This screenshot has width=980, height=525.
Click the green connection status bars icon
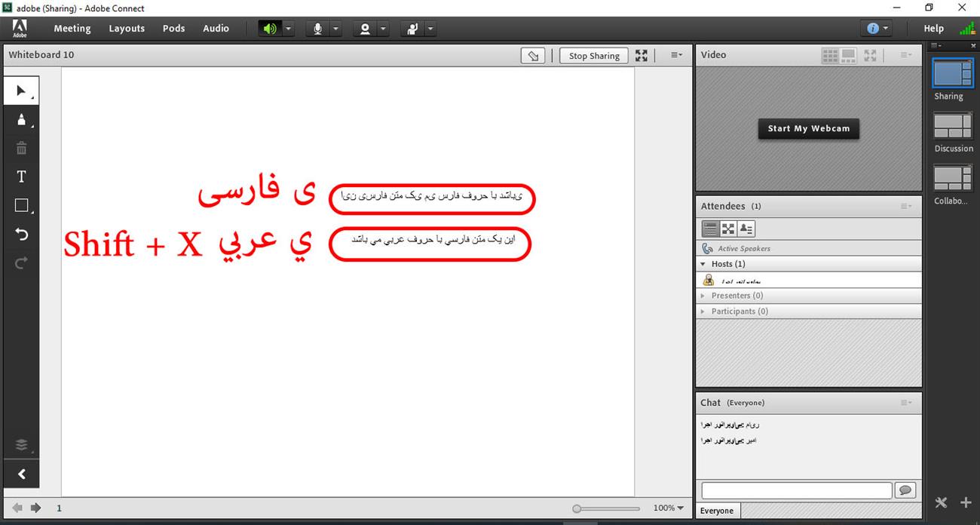[966, 29]
